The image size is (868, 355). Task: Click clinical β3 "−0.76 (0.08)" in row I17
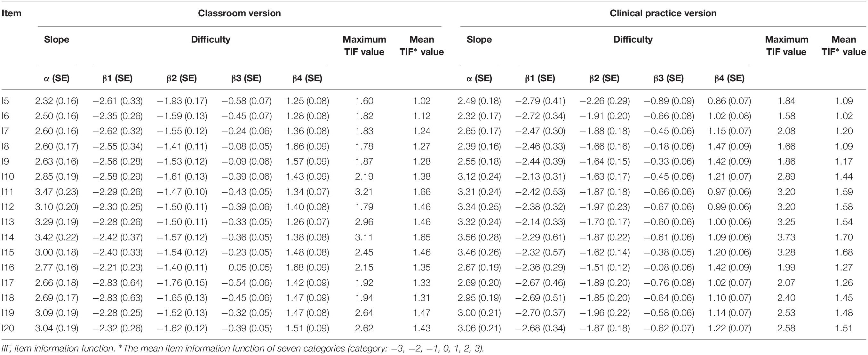tap(669, 283)
